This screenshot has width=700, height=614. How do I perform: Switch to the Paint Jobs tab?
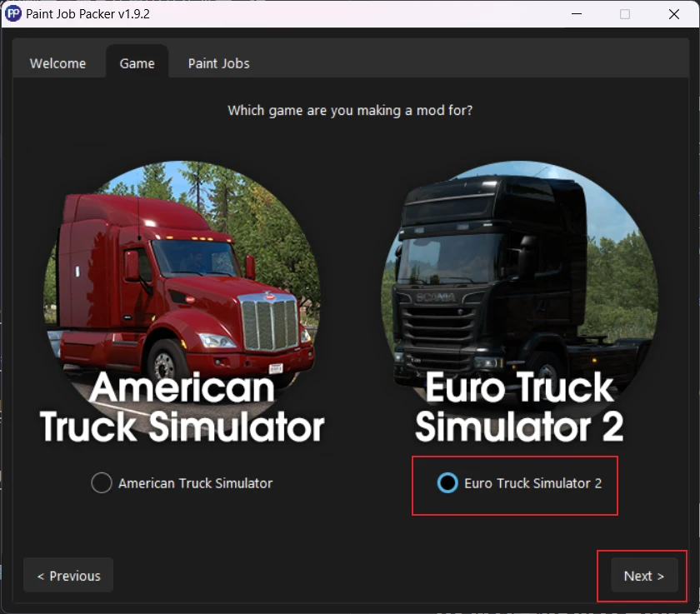[218, 63]
